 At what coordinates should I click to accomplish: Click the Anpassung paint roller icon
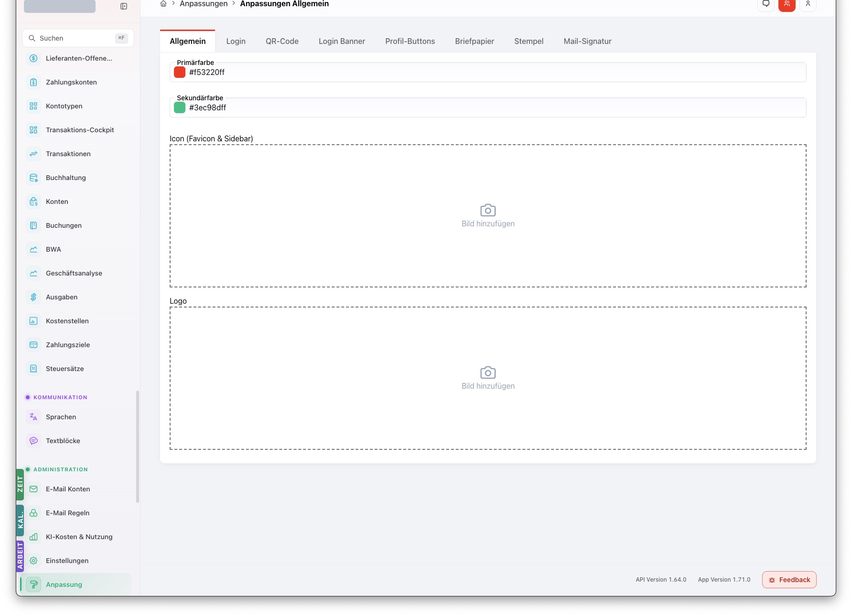(33, 584)
